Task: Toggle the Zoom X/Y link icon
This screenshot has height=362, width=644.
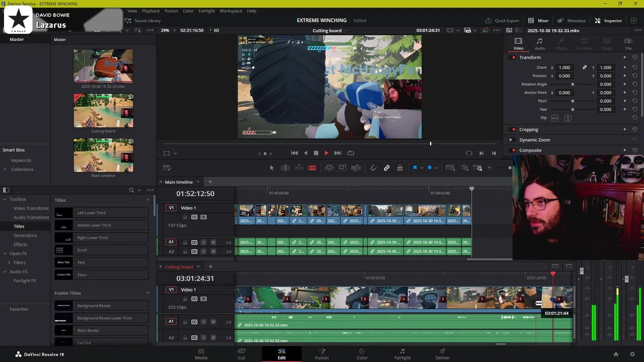Action: click(x=585, y=67)
